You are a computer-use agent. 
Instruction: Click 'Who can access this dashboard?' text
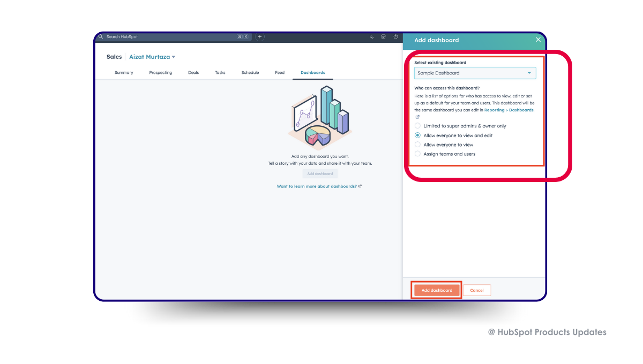click(x=447, y=88)
